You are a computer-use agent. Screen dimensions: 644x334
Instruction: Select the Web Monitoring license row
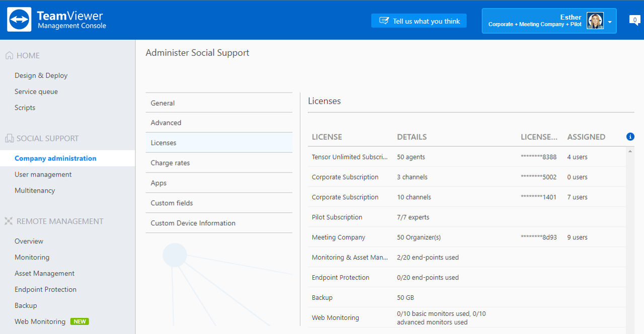click(467, 318)
